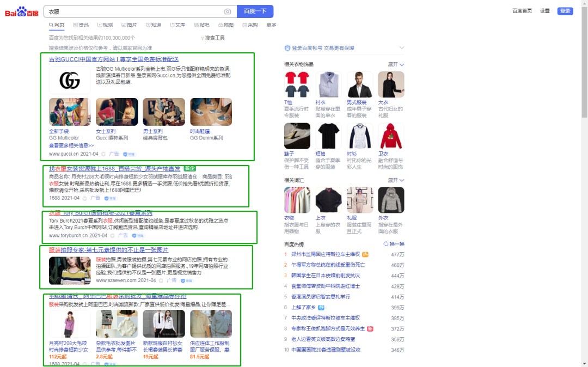The image size is (588, 367).
Task: Select the T恤 related item image
Action: pos(297,85)
